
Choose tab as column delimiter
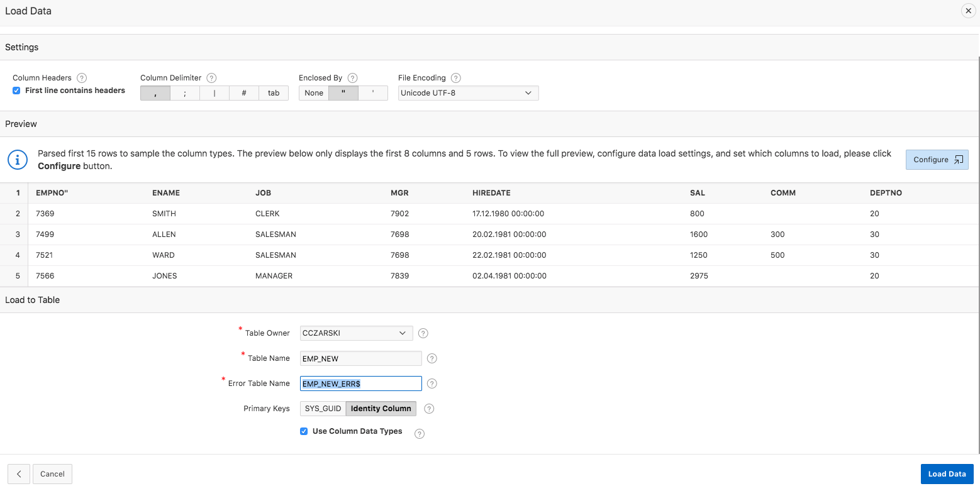click(274, 93)
